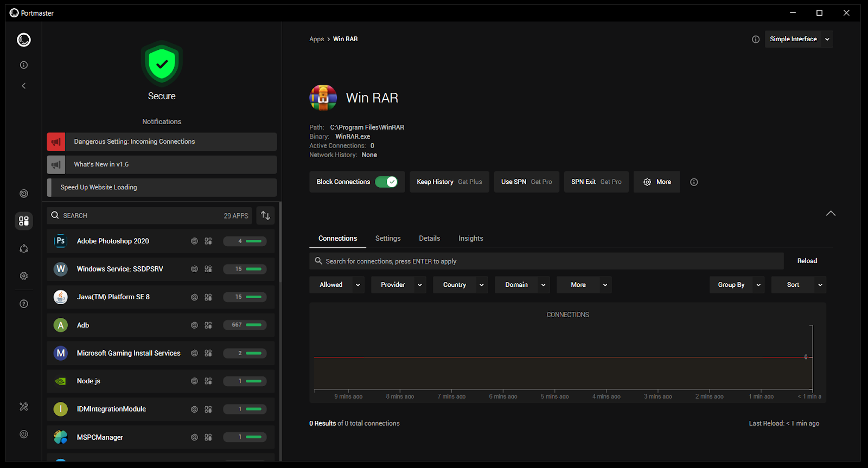This screenshot has width=868, height=468.
Task: Open the Group By dropdown
Action: tap(737, 285)
